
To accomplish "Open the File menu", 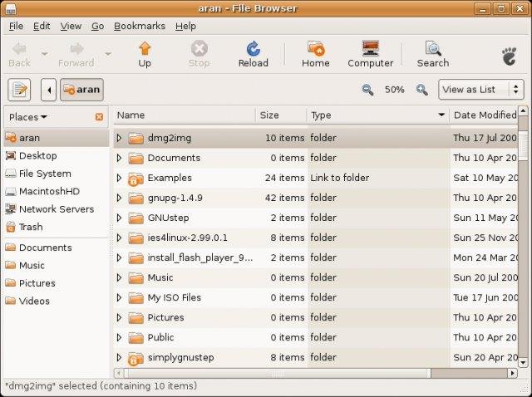I will click(16, 26).
